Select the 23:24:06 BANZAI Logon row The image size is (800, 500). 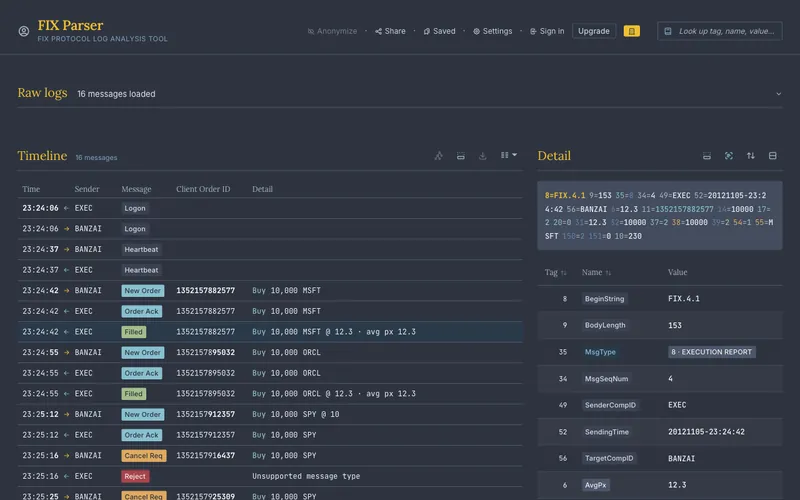270,229
